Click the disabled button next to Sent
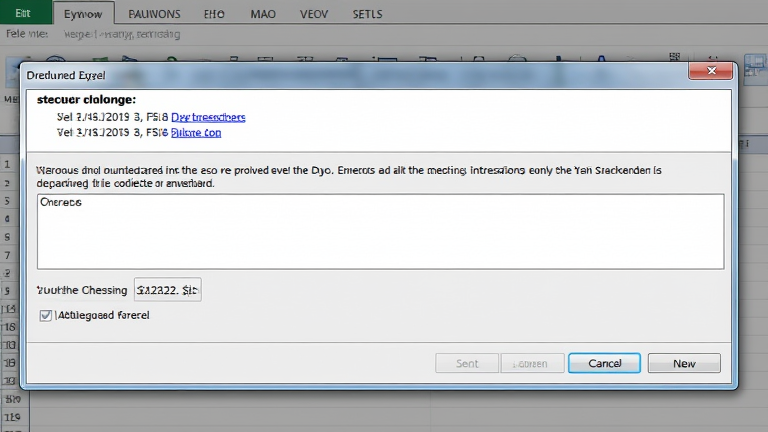Screen dimensions: 768x432 [532, 363]
